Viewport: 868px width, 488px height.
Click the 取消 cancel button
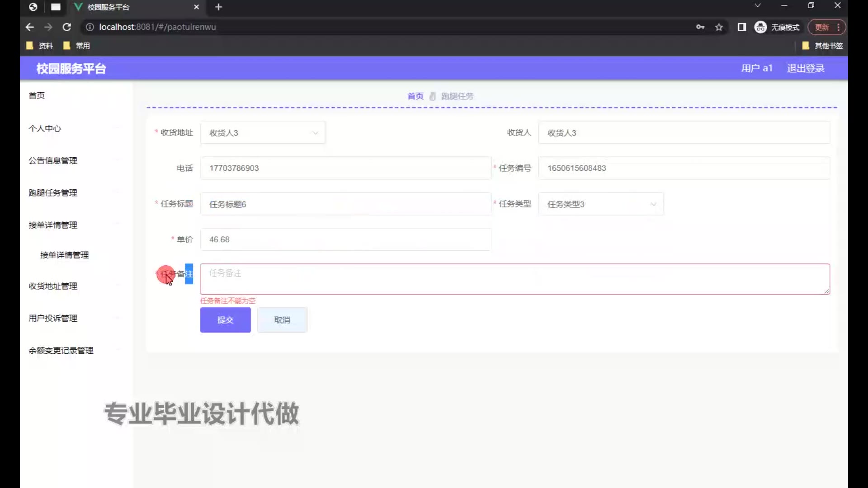pyautogui.click(x=282, y=320)
